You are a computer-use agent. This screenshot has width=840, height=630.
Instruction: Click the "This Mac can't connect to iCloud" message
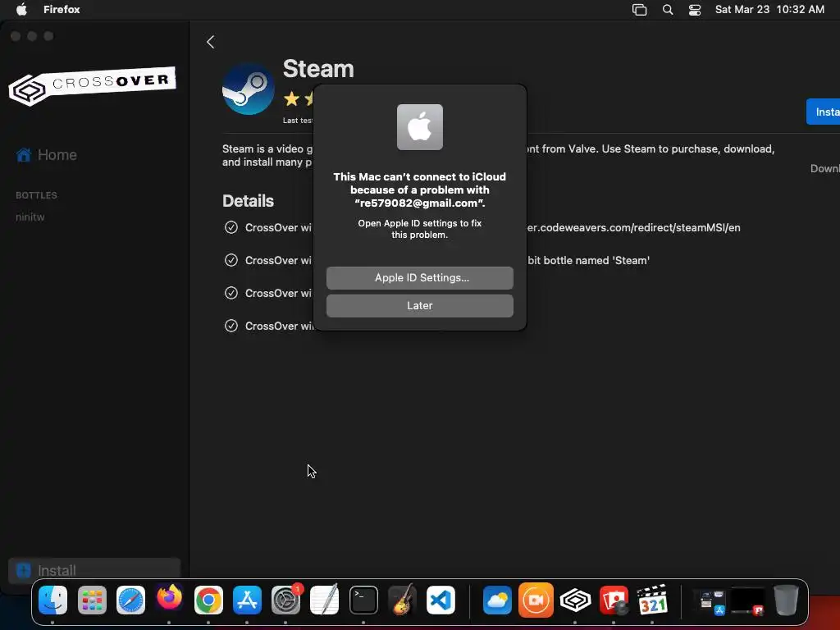click(x=419, y=189)
